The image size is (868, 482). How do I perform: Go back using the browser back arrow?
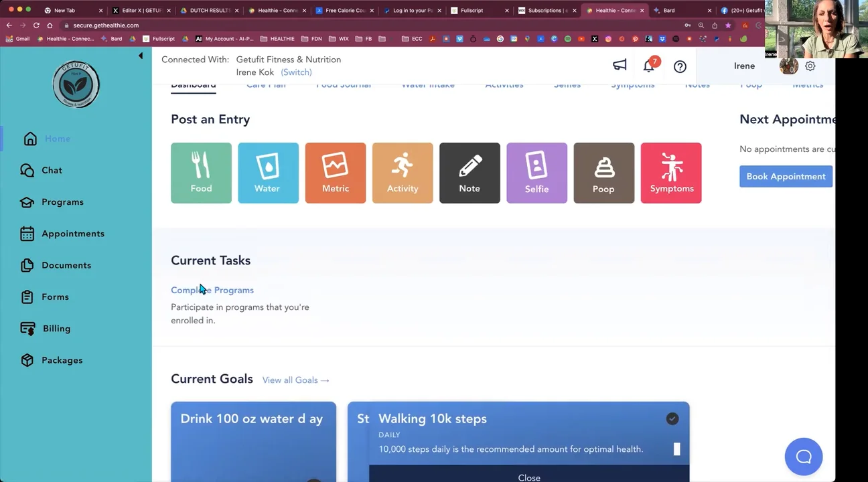pos(9,25)
